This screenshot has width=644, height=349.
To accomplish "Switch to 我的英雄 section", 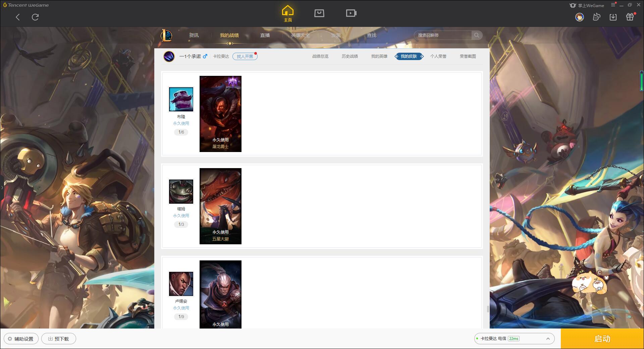I will 379,56.
